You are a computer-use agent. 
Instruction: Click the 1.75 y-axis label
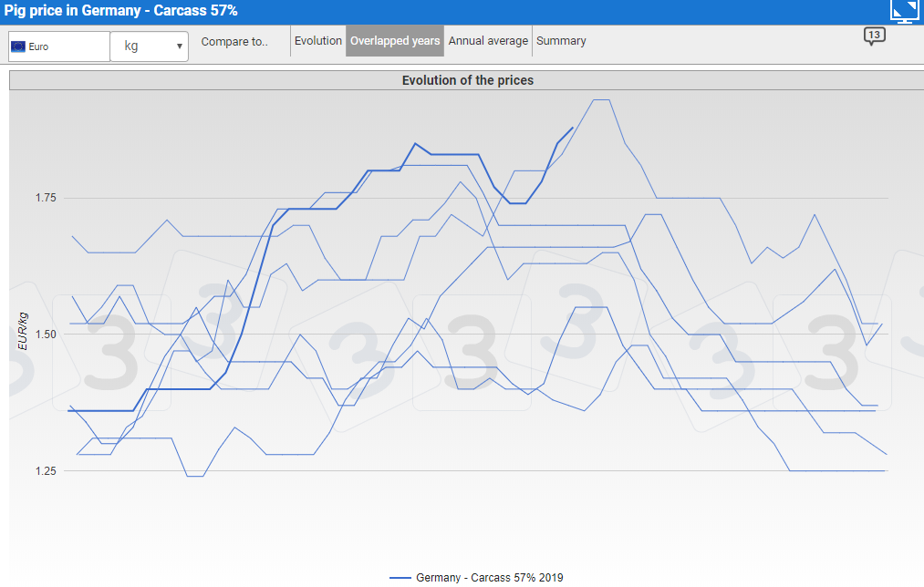(x=46, y=198)
